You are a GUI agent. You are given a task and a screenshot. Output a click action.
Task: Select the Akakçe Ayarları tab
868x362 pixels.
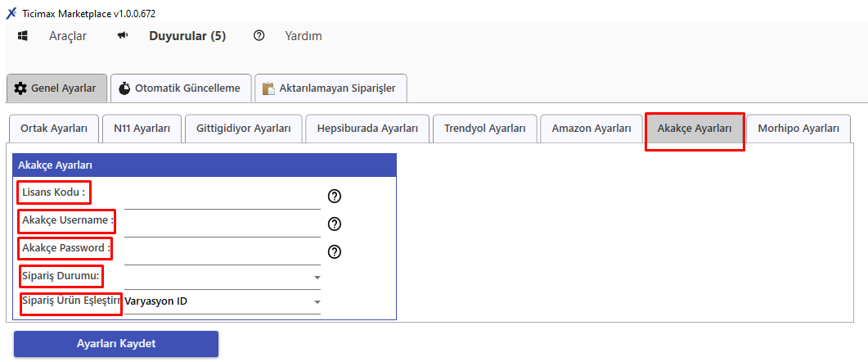point(695,129)
